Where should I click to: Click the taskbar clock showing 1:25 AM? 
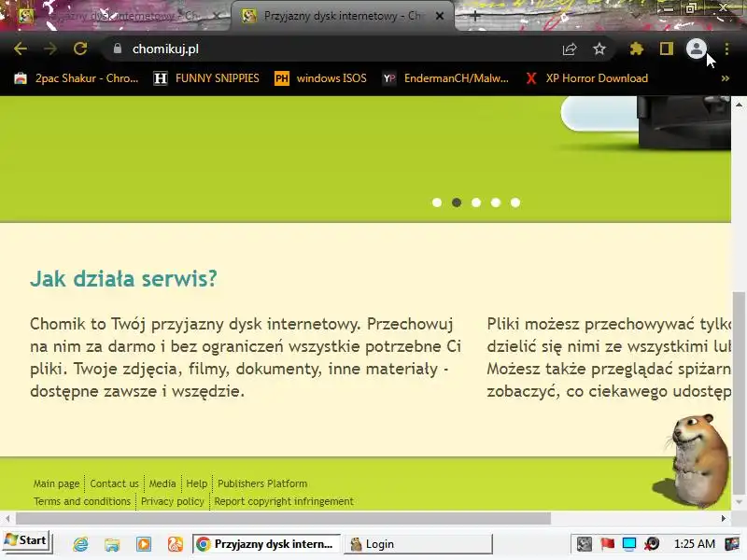694,544
